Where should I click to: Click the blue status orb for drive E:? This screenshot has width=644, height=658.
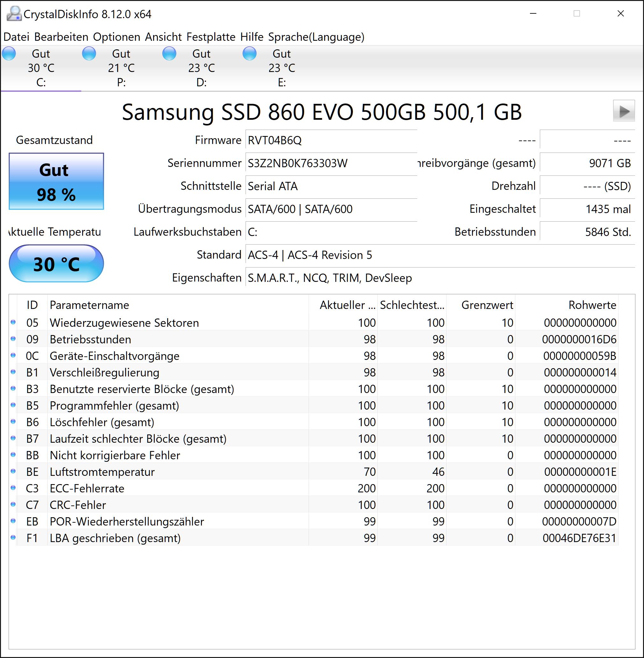(250, 54)
